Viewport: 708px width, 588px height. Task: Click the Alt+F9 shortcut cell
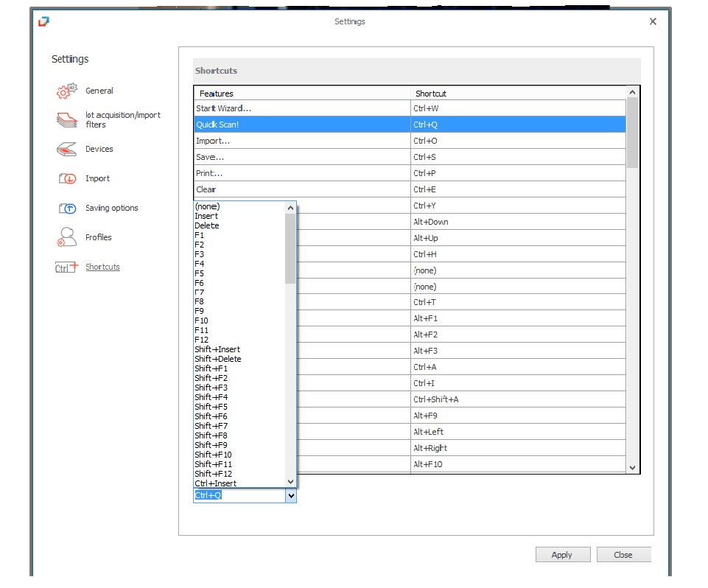coord(519,416)
